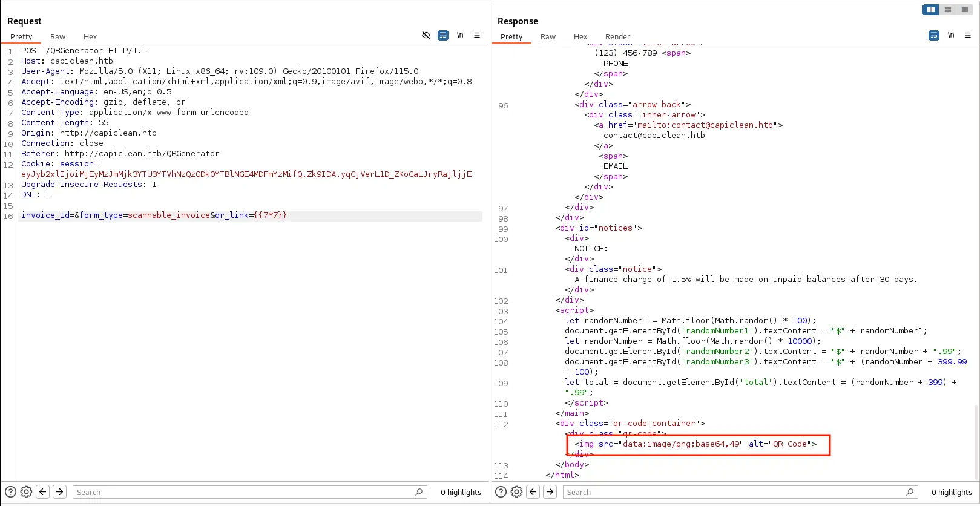
Task: Click Upgrade-Insecure-Requests header line
Action: 89,185
